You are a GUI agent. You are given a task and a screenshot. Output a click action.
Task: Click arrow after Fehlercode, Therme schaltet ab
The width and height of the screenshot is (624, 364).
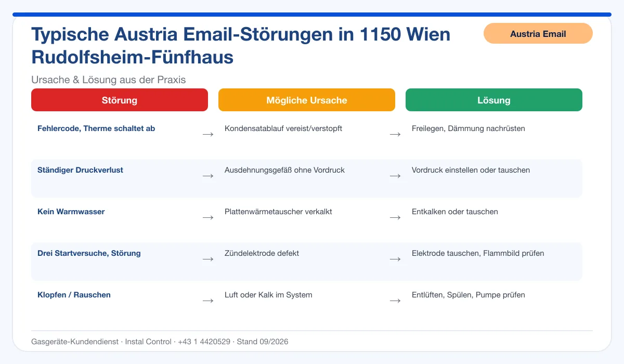(208, 134)
